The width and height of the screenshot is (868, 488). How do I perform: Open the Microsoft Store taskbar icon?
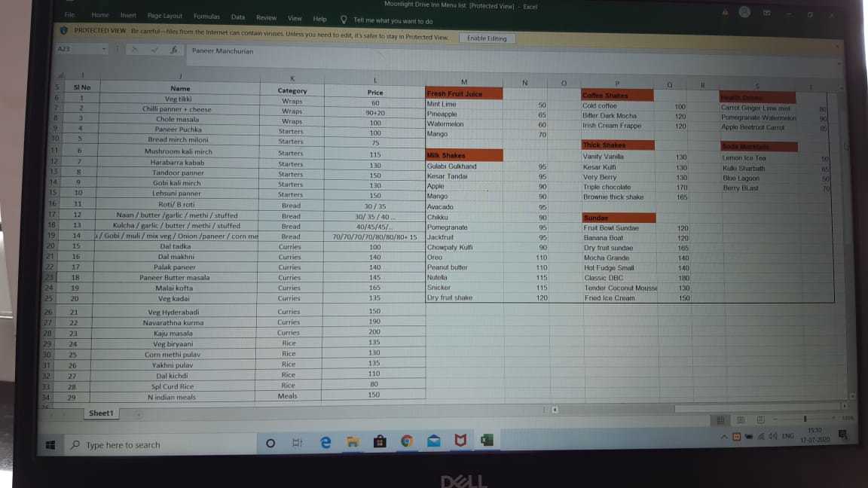[380, 443]
